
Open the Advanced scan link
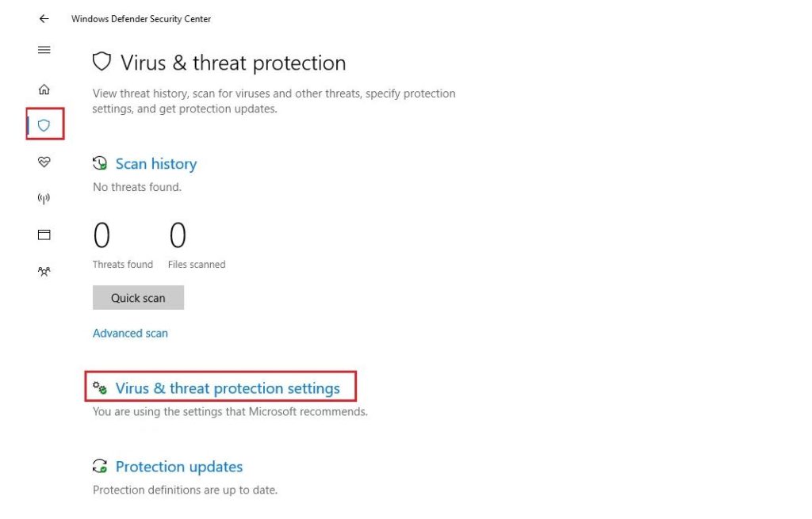click(x=130, y=334)
